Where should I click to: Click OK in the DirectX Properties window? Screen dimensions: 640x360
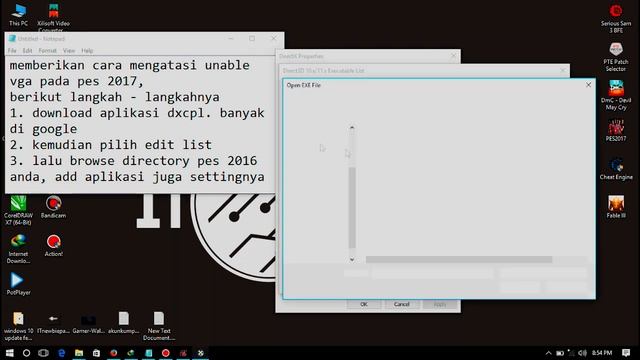[x=364, y=304]
